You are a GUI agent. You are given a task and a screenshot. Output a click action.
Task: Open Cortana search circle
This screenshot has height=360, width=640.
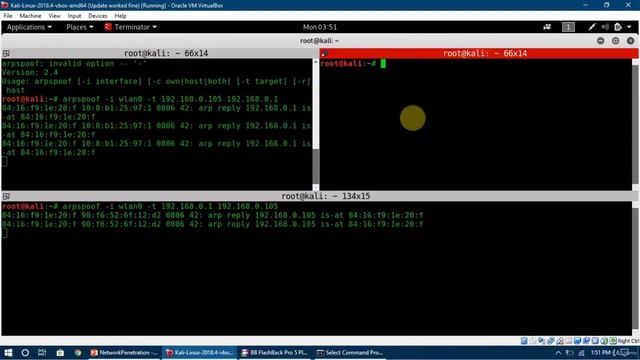coord(25,353)
